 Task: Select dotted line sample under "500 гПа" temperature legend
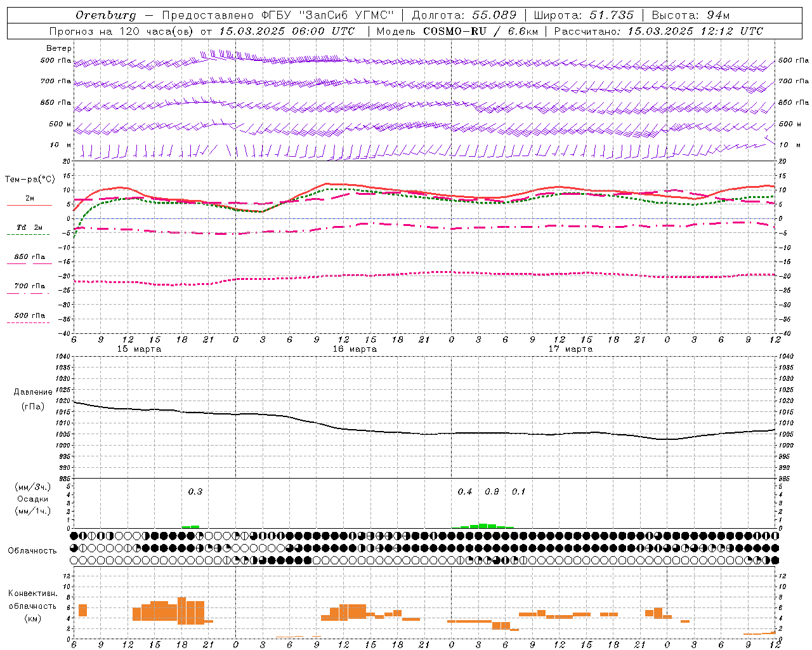tap(28, 322)
